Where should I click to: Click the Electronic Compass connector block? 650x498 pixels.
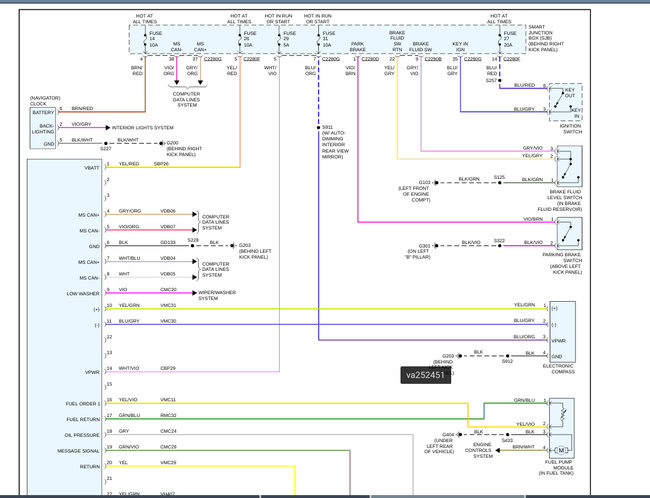tap(563, 332)
